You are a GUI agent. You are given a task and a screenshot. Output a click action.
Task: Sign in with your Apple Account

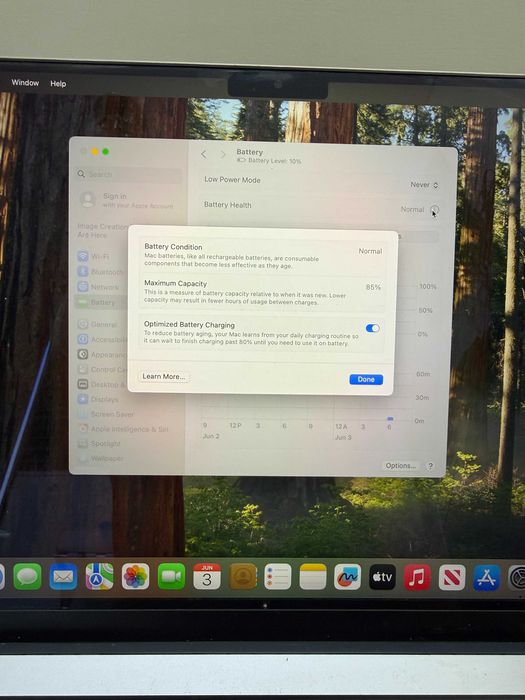coord(127,200)
